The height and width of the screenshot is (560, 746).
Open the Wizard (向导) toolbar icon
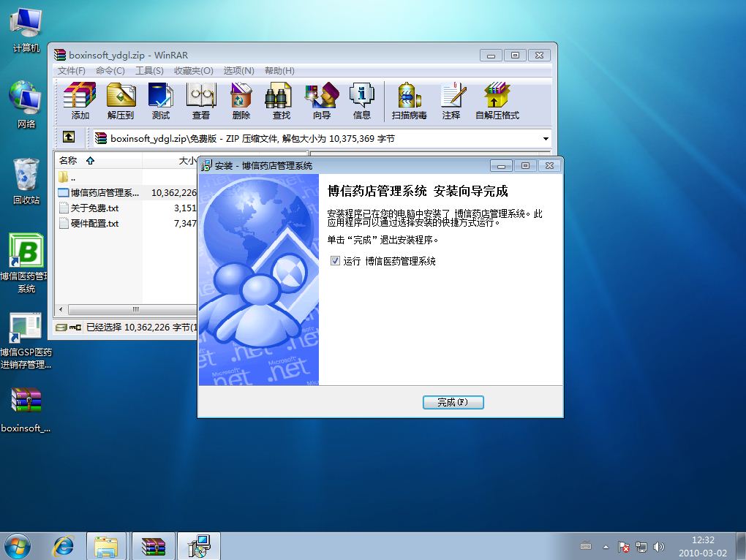pyautogui.click(x=322, y=101)
